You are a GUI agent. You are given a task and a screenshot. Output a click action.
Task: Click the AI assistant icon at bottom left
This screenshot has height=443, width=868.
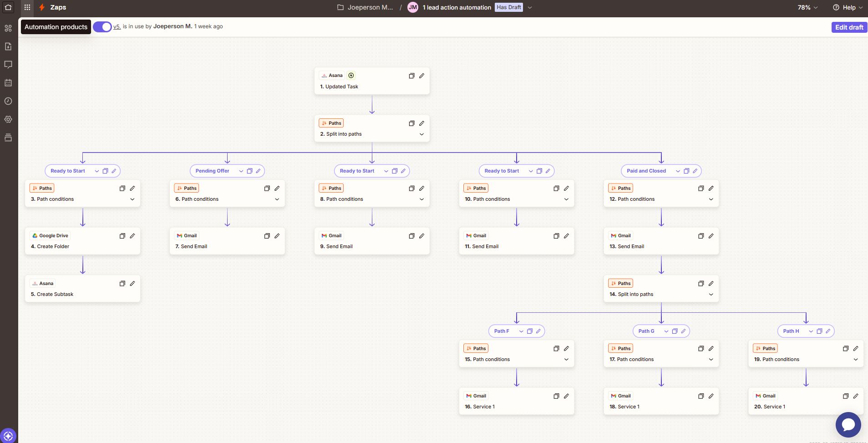8,436
